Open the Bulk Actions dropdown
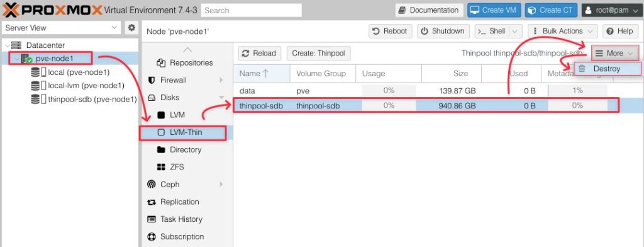This screenshot has width=644, height=247. [x=563, y=31]
